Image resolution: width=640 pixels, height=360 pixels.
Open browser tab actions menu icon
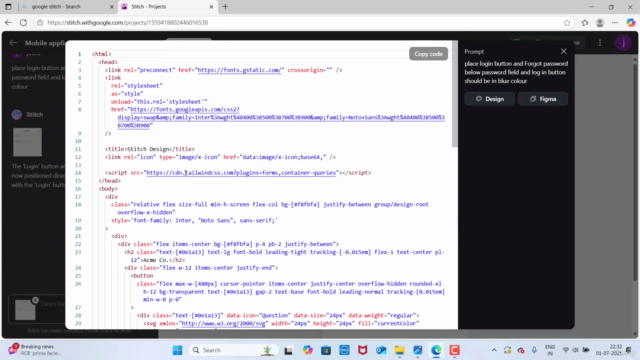click(x=8, y=7)
